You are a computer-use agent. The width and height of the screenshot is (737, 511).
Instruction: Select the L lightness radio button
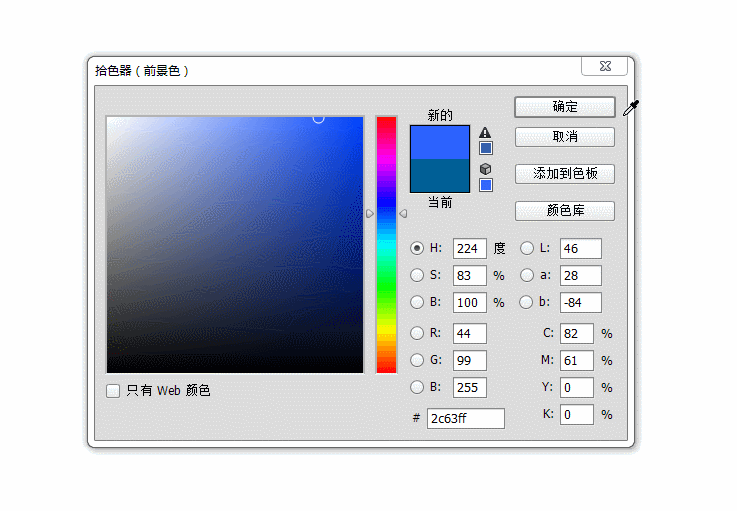[x=527, y=248]
